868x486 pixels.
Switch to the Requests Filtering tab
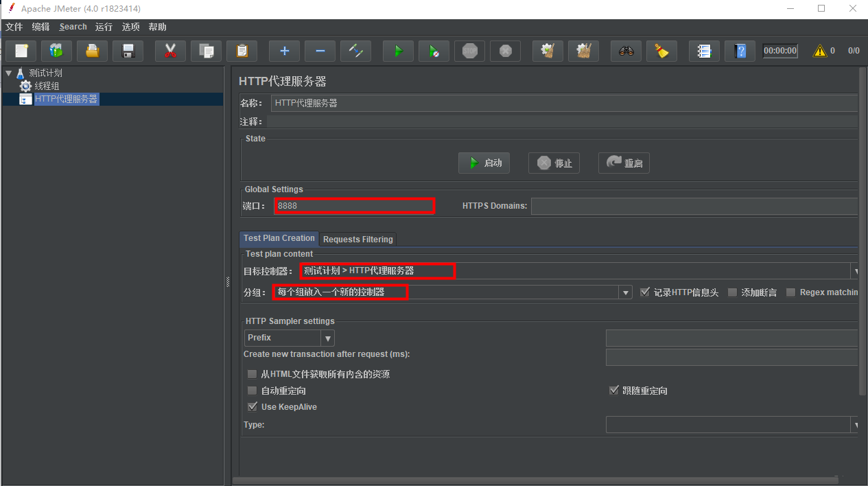[x=358, y=239]
